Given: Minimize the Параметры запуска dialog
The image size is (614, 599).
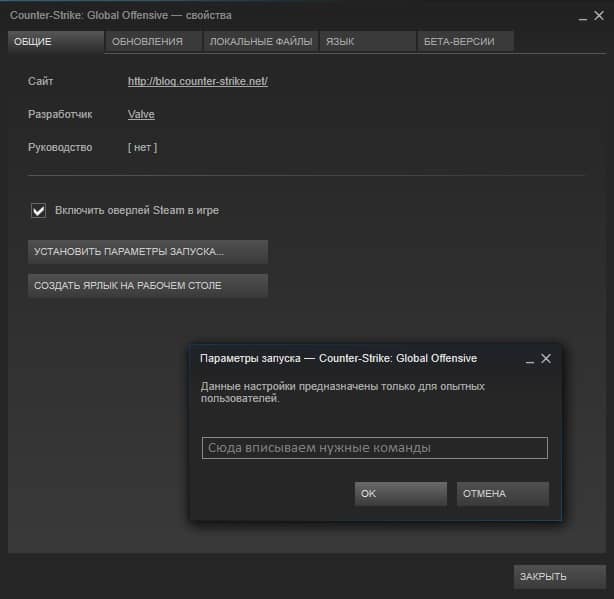Looking at the screenshot, I should pos(530,362).
